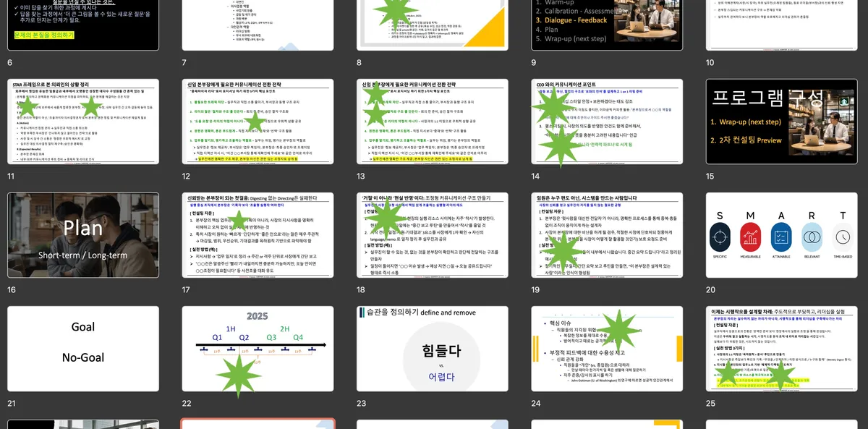Select slide 18 thumbnail about 조정형 커뮤니케이션
This screenshot has height=429, width=868.
pos(433,235)
